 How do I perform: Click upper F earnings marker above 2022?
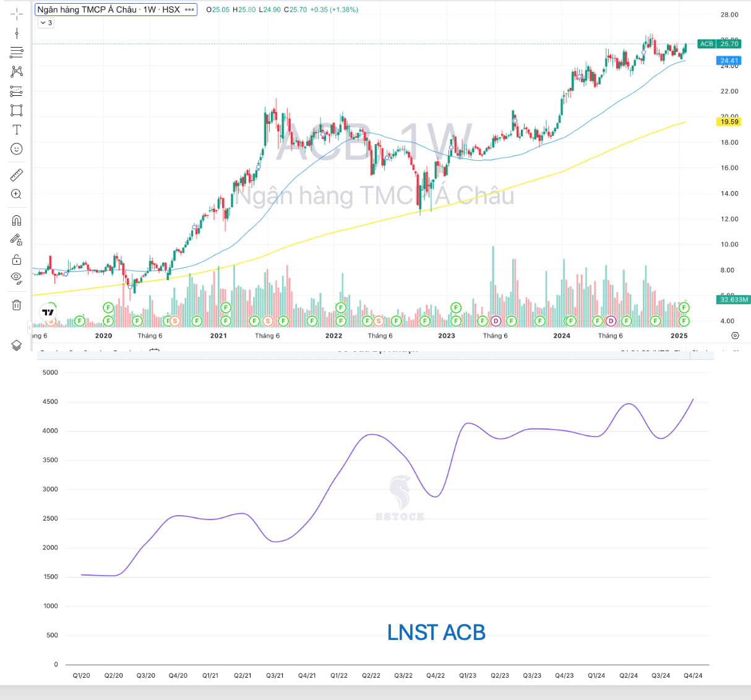[341, 307]
